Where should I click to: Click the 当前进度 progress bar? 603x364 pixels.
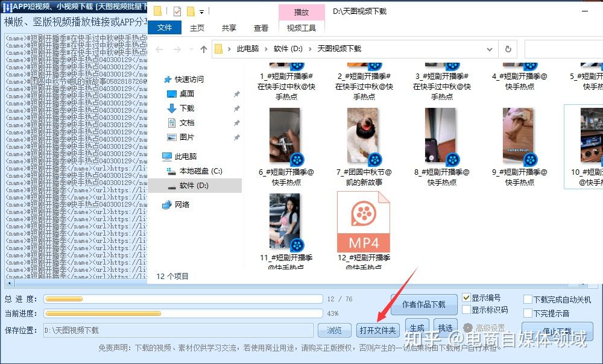pos(183,313)
